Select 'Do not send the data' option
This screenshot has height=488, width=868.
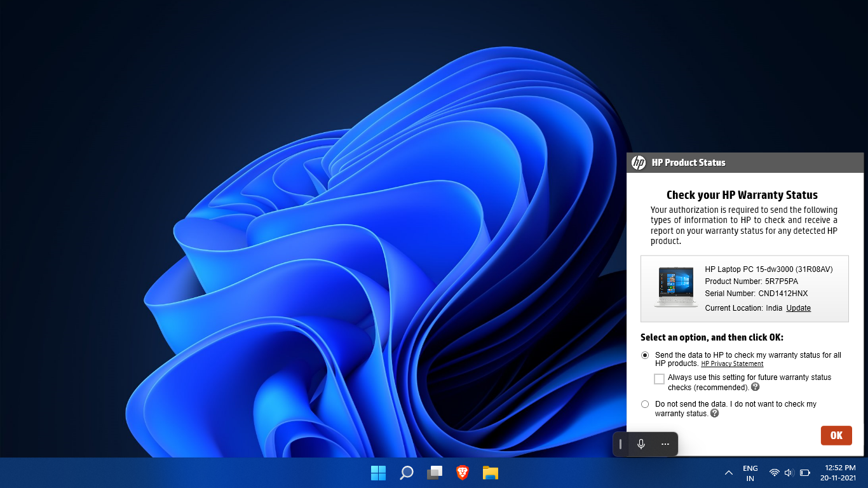(645, 404)
